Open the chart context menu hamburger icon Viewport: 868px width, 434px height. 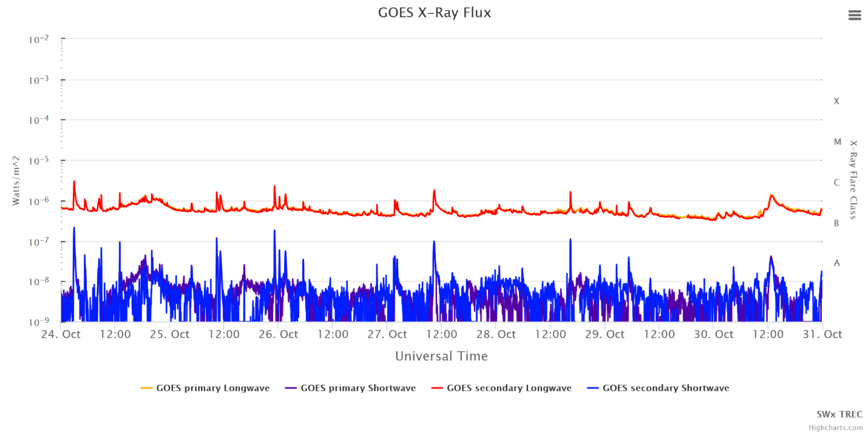pos(855,16)
